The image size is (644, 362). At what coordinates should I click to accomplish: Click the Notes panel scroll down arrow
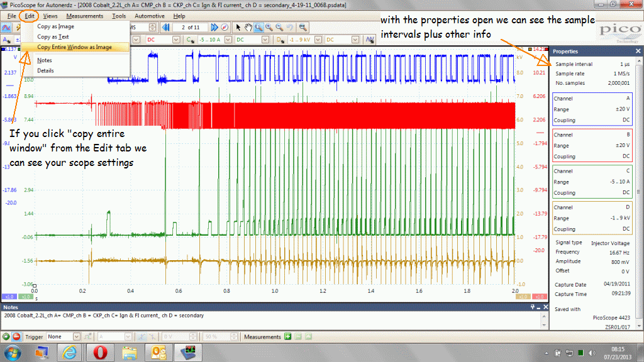pos(544,325)
